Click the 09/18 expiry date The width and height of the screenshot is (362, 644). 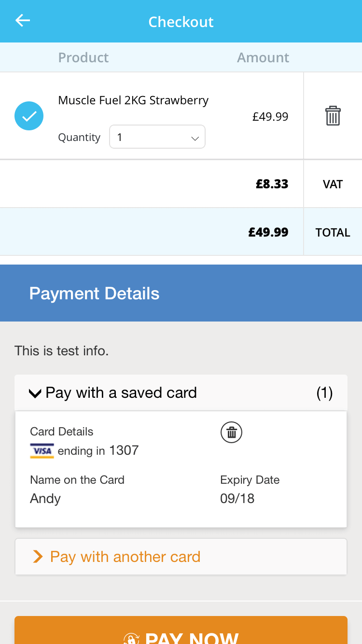click(237, 499)
